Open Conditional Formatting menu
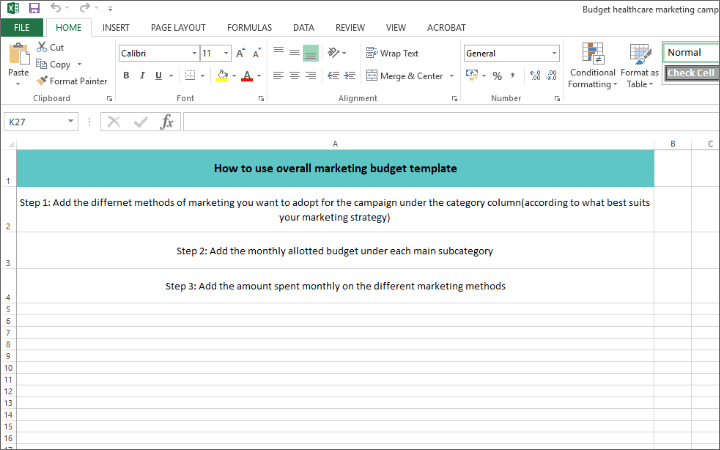Image resolution: width=720 pixels, height=450 pixels. pos(592,65)
